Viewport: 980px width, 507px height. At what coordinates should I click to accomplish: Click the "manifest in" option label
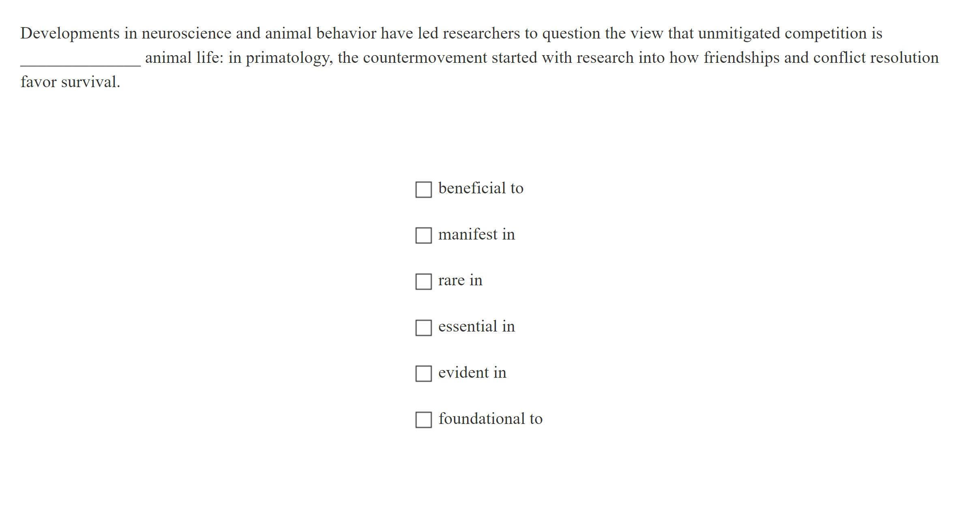(476, 234)
